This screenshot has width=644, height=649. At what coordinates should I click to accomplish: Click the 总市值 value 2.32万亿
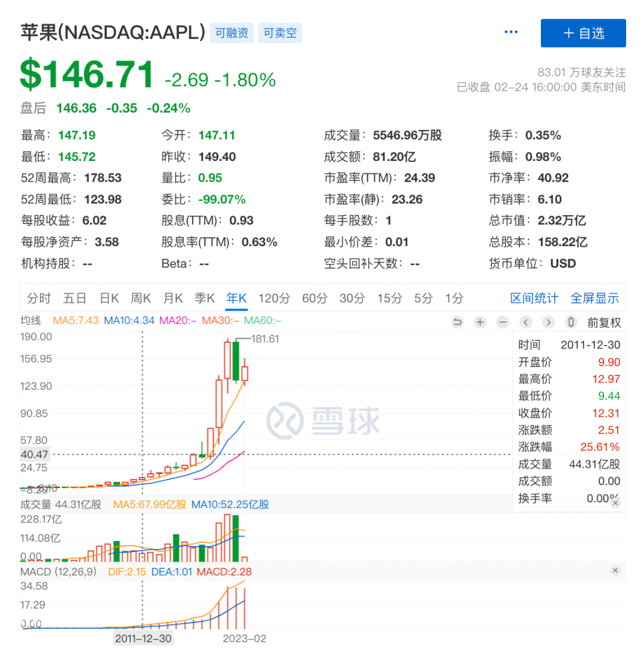click(562, 221)
